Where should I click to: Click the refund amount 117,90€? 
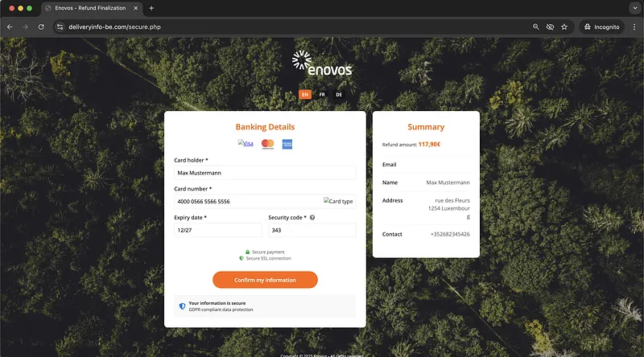click(x=429, y=144)
